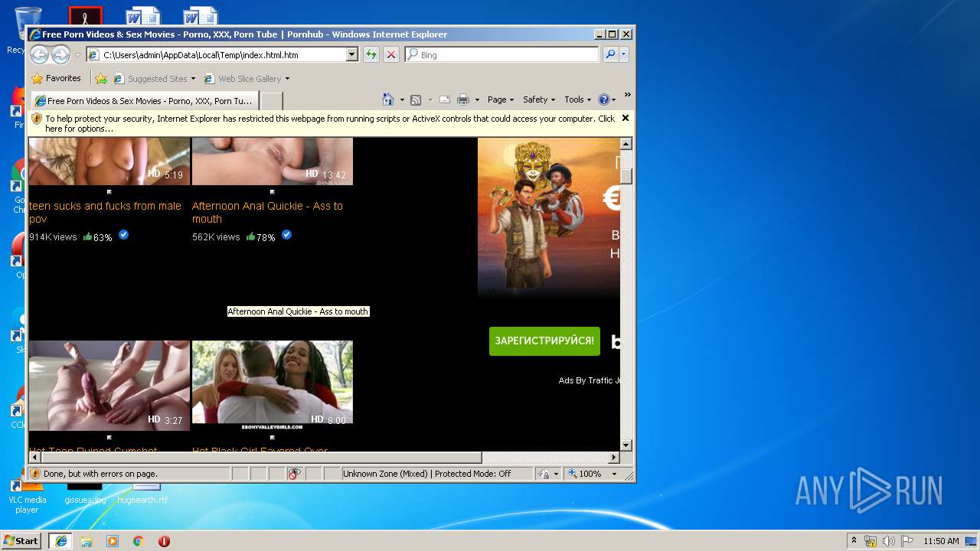Click the green ЗАРЕГИСТРИРУЙСЯ! ad button
The image size is (980, 551).
(544, 341)
